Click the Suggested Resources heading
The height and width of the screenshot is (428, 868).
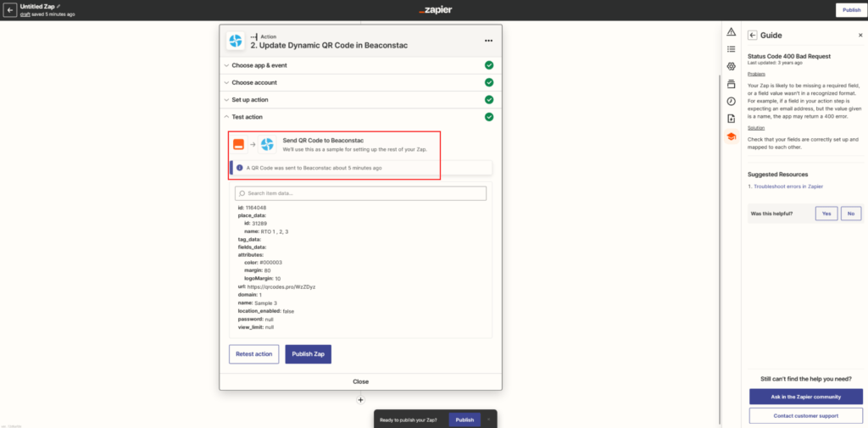click(x=777, y=175)
